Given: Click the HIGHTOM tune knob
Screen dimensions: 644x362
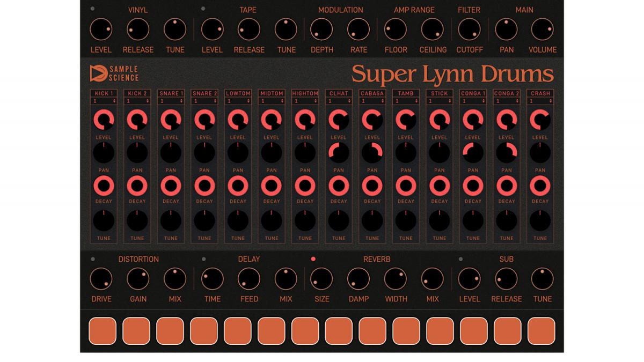Looking at the screenshot, I should point(305,221).
